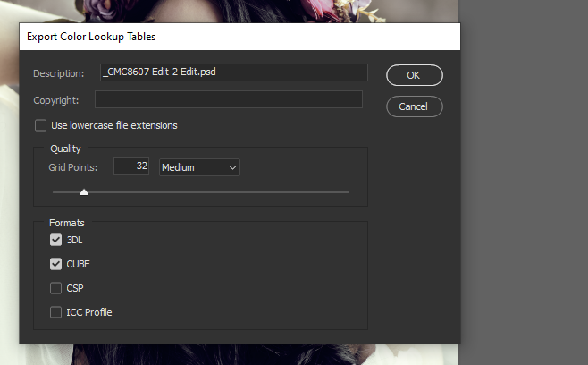The image size is (588, 365).
Task: Enable the CSP format checkbox
Action: pyautogui.click(x=56, y=288)
